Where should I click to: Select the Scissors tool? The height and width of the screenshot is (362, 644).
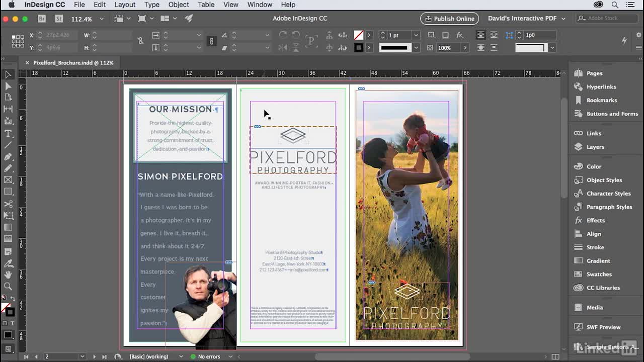click(x=8, y=204)
